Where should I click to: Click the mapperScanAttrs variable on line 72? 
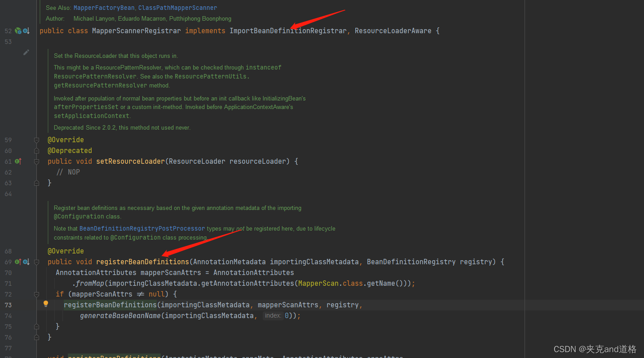pyautogui.click(x=102, y=294)
